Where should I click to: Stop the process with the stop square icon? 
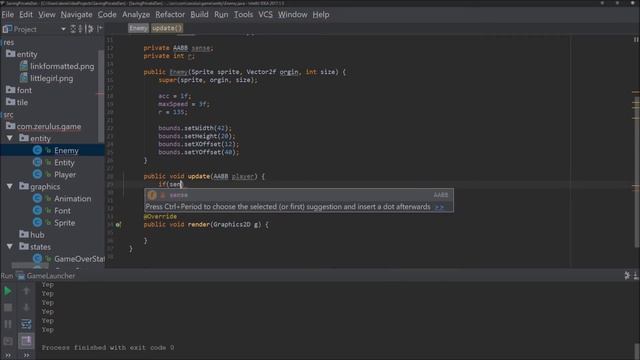8,308
